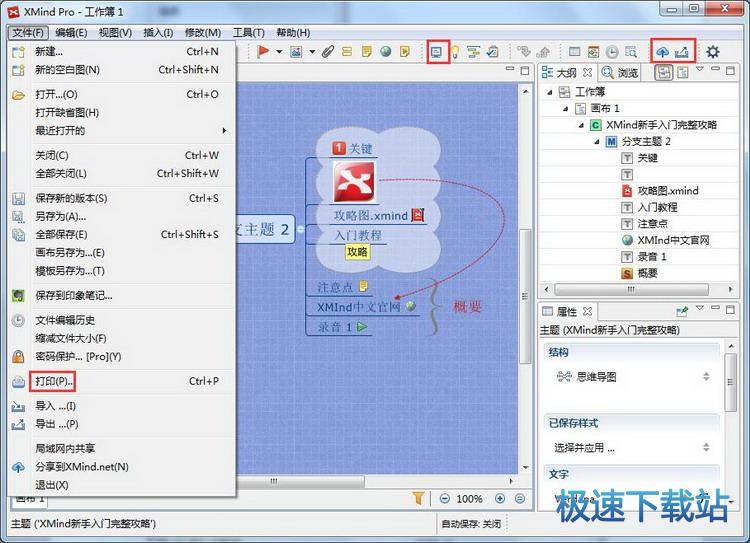Click the 入门教程 topic on canvas
Screen dimensions: 750x543
coord(358,235)
